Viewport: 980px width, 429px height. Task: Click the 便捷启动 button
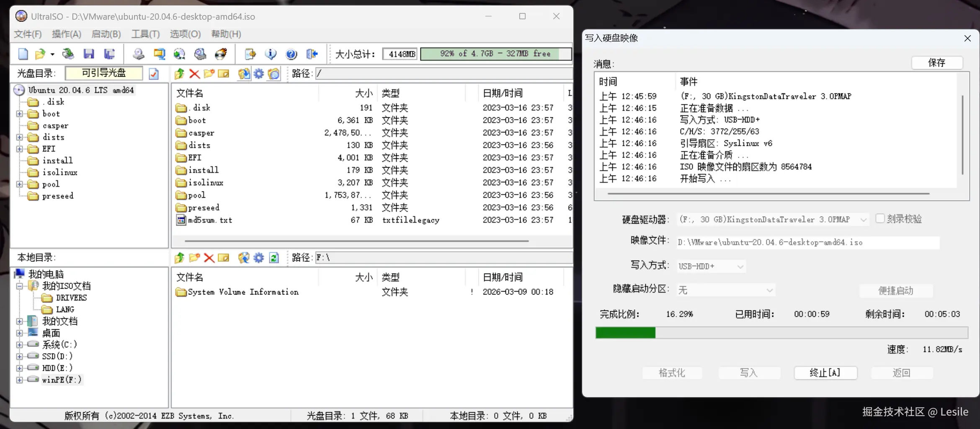(896, 290)
